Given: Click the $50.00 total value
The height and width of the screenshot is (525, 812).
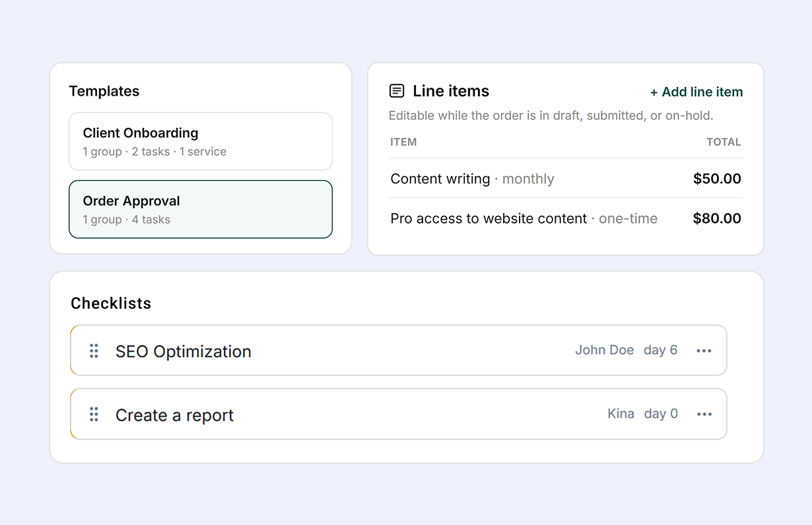Looking at the screenshot, I should pyautogui.click(x=717, y=179).
